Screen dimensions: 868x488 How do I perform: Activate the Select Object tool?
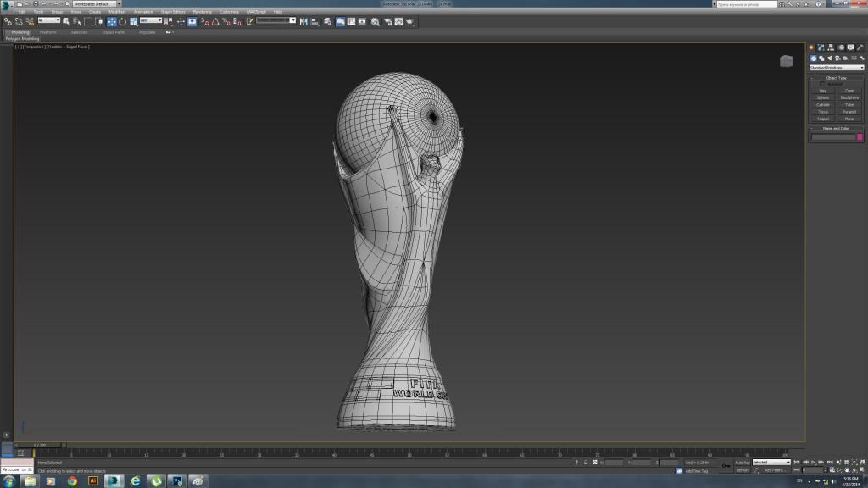[66, 21]
